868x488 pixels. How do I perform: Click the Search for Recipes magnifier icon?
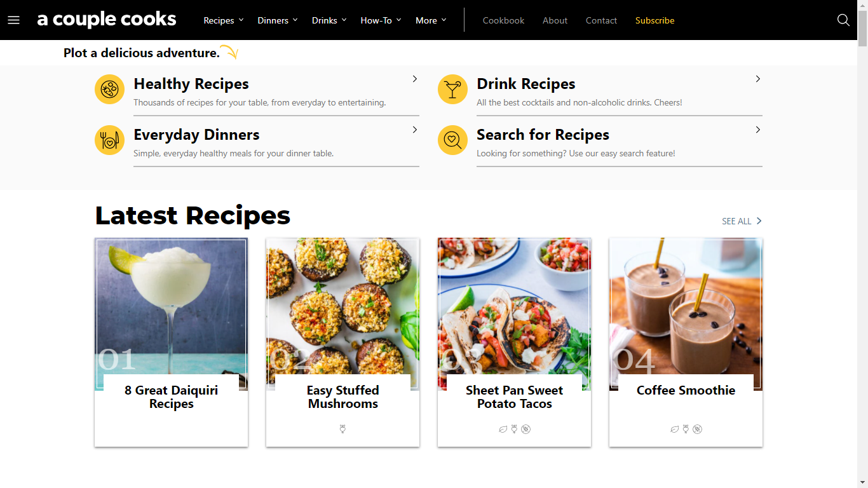point(452,140)
